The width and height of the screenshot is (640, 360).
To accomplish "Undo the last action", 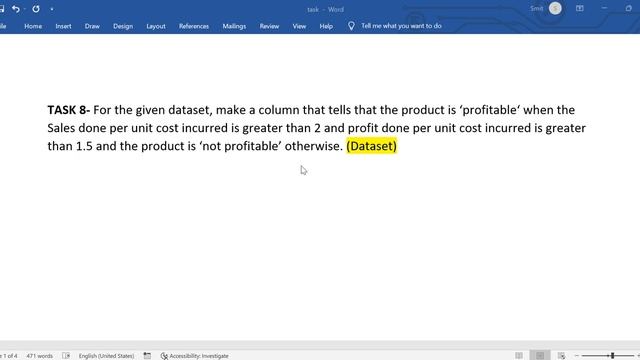I will tap(16, 9).
